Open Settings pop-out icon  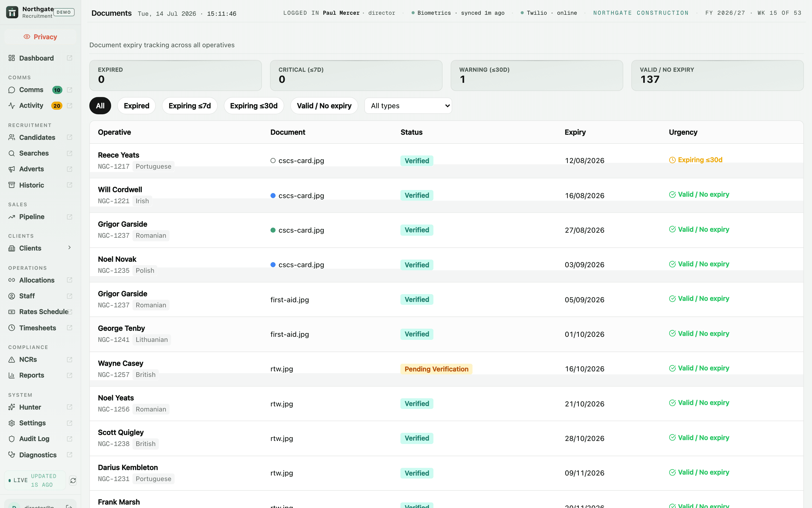70,423
